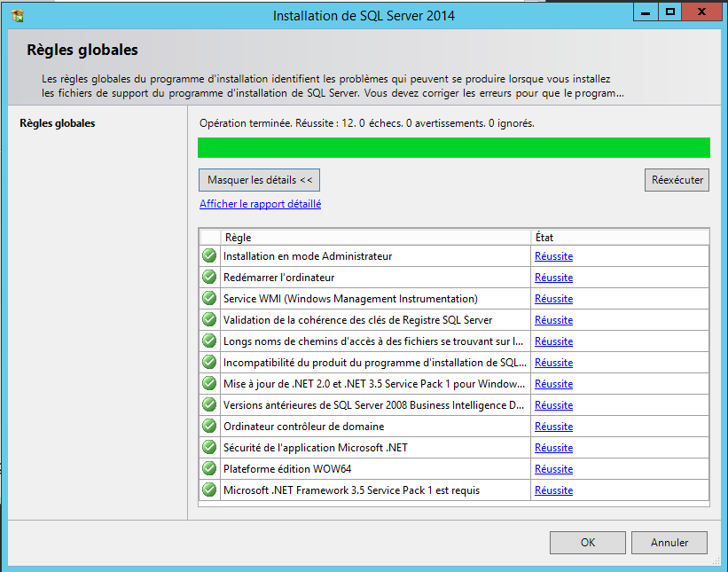Click green check icon for Incompatibilité du produit
This screenshot has width=728, height=572.
click(x=209, y=362)
